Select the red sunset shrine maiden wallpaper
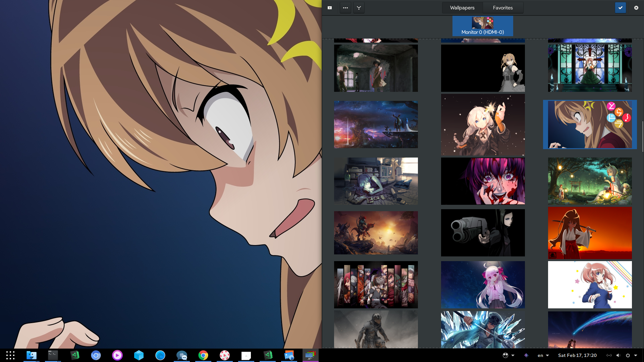This screenshot has height=362, width=644. click(590, 233)
